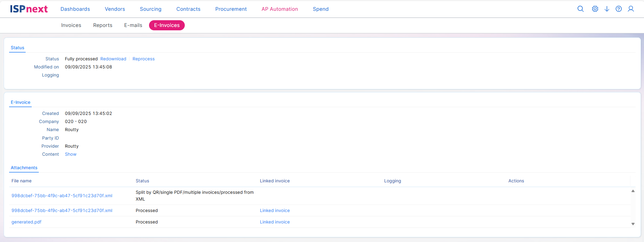Open the user profile icon
Image resolution: width=644 pixels, height=242 pixels.
pos(631,9)
